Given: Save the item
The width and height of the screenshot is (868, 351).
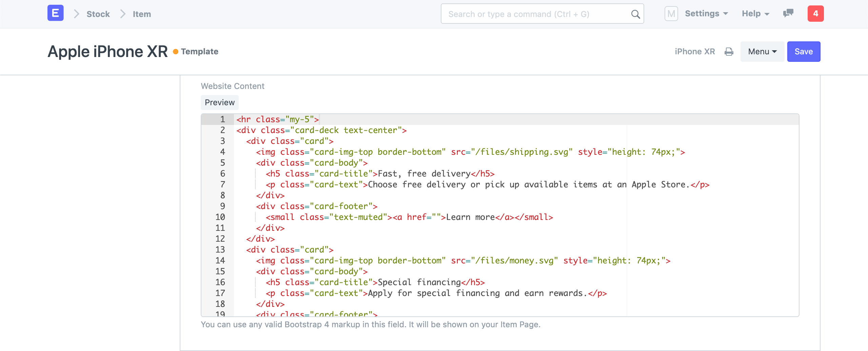Looking at the screenshot, I should click(x=804, y=52).
